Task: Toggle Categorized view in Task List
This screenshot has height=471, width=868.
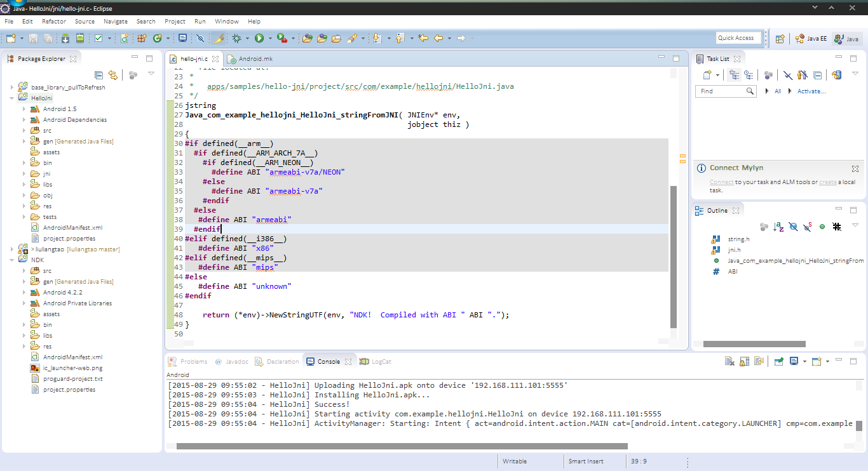Action: (735, 75)
